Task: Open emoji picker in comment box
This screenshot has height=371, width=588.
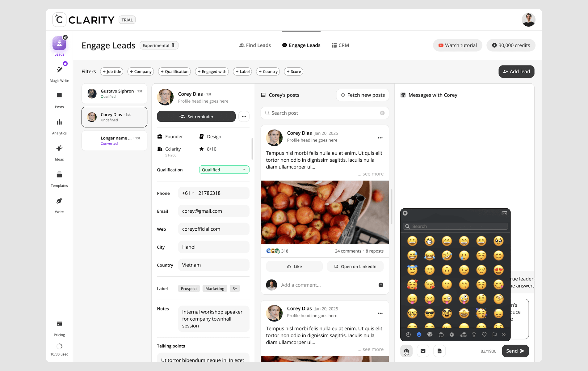Action: click(381, 285)
